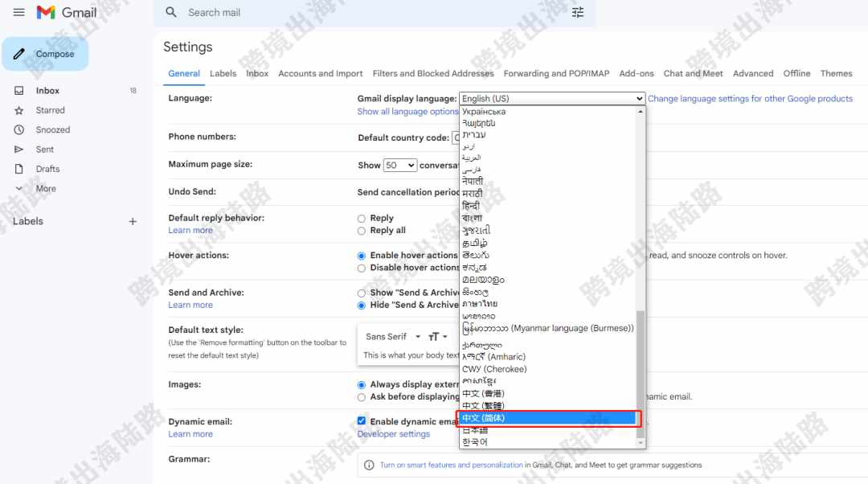Screen dimensions: 868x484
Task: Select Myanmar language (Burmese) option
Action: [x=549, y=328]
